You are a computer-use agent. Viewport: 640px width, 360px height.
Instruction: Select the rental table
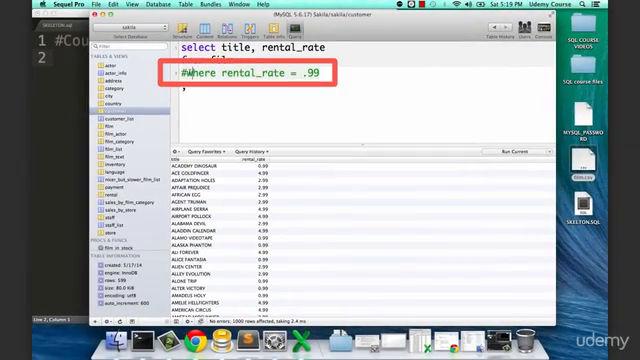[111, 195]
